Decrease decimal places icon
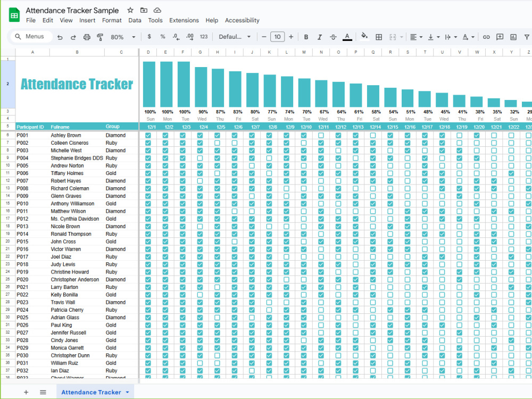This screenshot has height=399, width=532. [x=176, y=37]
